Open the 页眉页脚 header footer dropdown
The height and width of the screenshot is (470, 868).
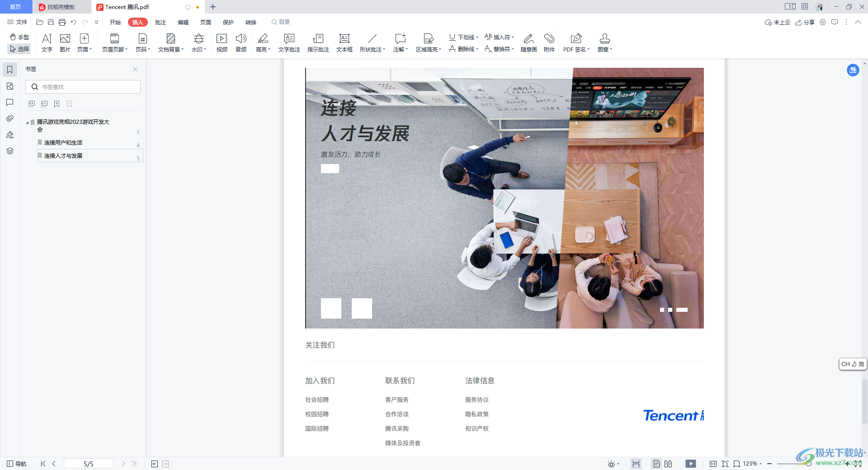(115, 43)
